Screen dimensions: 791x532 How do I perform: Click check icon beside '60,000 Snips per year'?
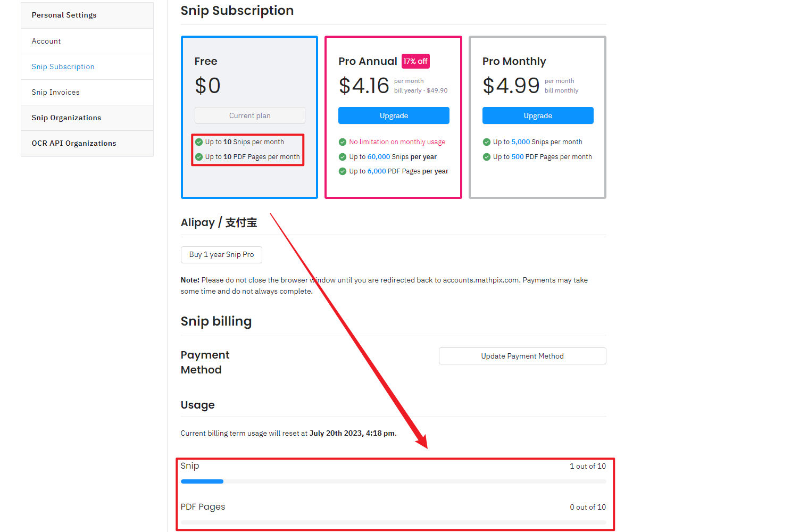click(343, 157)
